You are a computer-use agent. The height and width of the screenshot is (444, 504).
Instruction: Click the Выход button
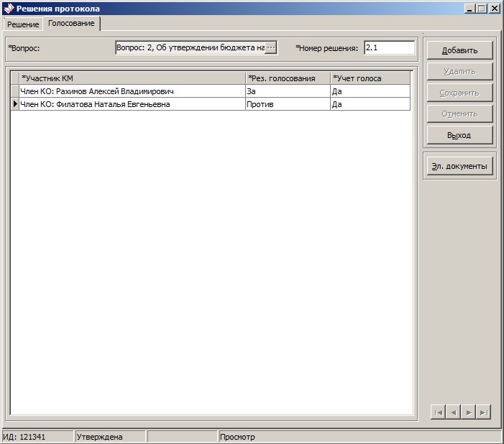[x=459, y=135]
